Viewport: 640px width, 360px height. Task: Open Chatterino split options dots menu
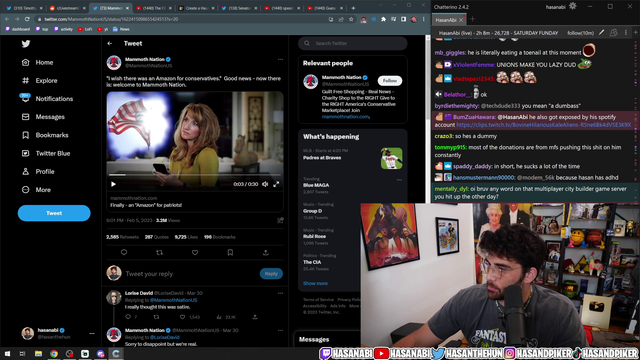tap(626, 33)
